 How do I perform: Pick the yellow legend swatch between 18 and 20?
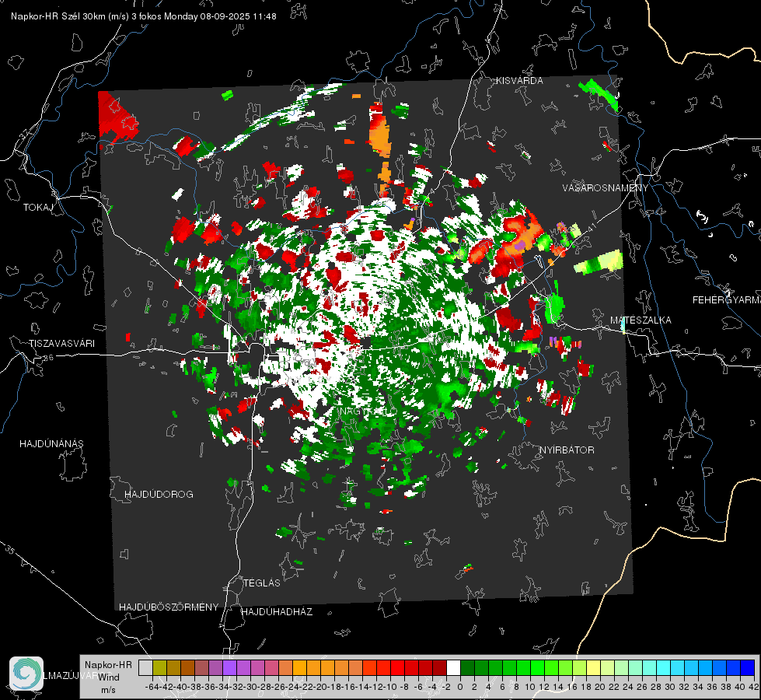(x=593, y=667)
